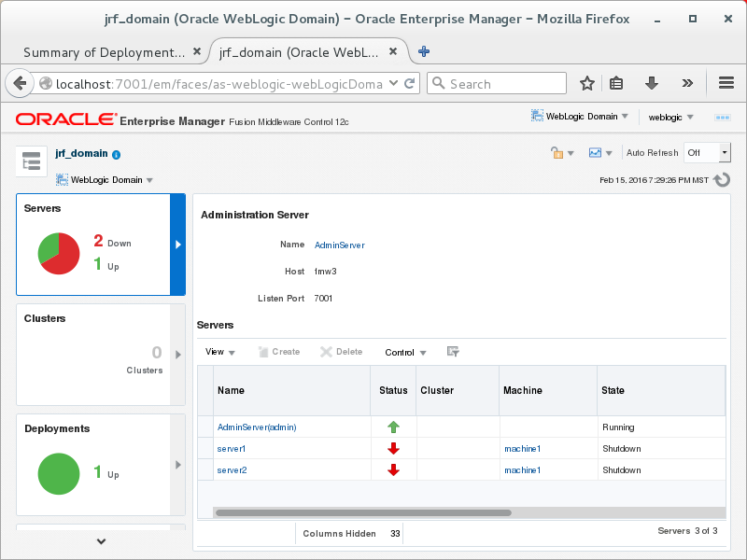Click the Delete button in Servers toolbar
The image size is (747, 560).
(342, 352)
